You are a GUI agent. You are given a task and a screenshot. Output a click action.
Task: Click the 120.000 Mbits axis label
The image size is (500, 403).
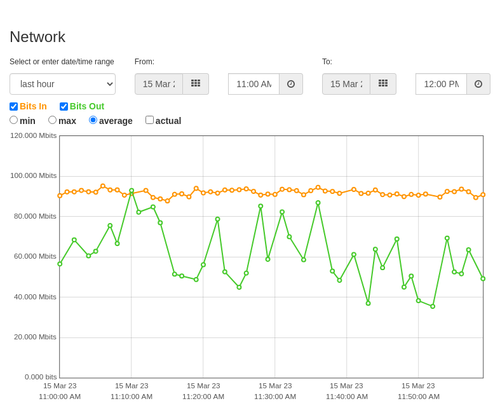33,136
